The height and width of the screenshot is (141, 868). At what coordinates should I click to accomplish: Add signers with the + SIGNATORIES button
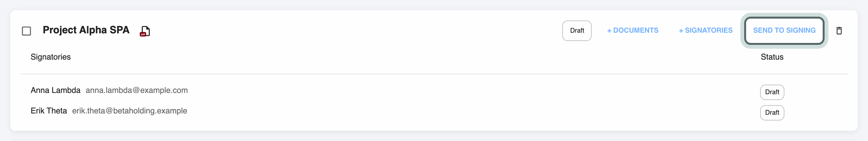[705, 31]
